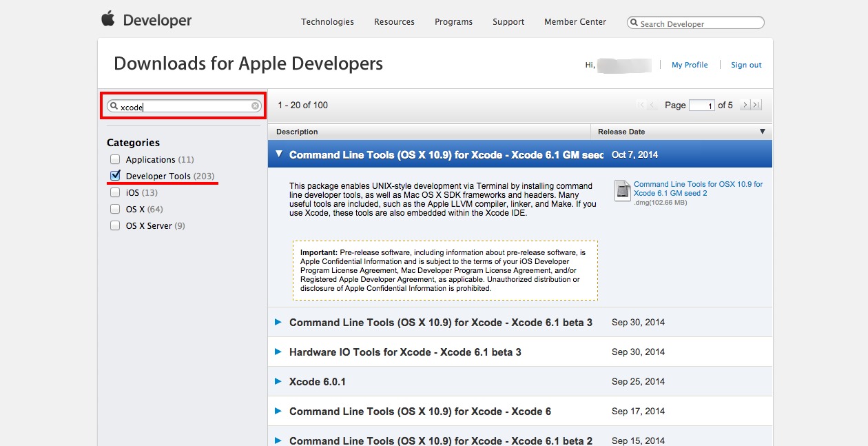Go to the next page arrow
Screen dimensions: 868x446
tap(745, 105)
